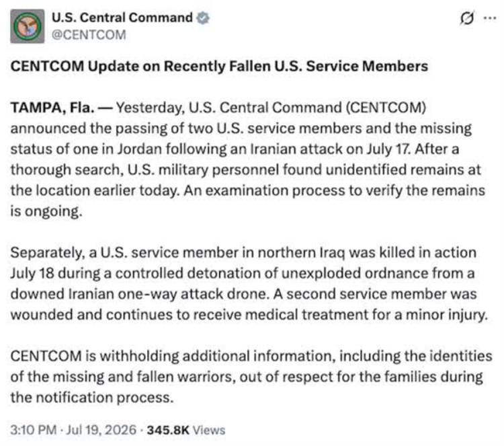Click the bold TAMPA, Fla. dateline
Viewport: 504px width, 446px height.
coord(52,108)
